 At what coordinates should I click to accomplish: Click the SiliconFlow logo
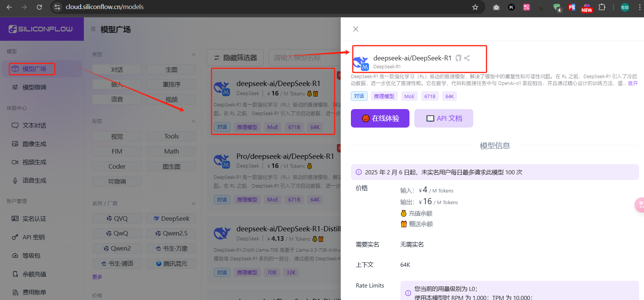pos(41,29)
